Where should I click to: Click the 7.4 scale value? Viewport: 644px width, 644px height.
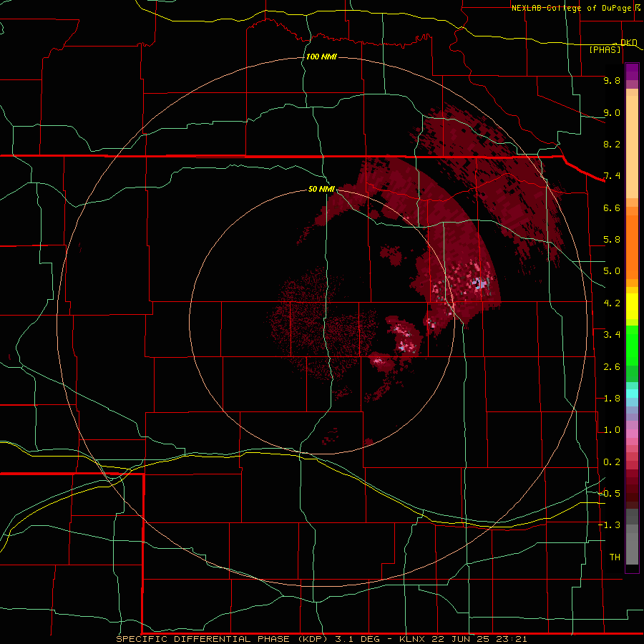coord(612,176)
